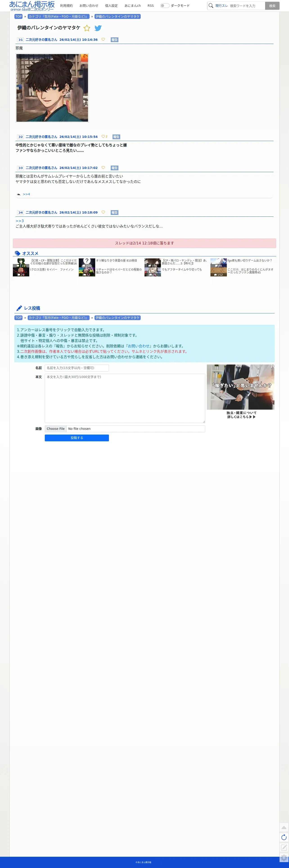Report post 1 with 報告 button
289x868 pixels.
coord(115,40)
